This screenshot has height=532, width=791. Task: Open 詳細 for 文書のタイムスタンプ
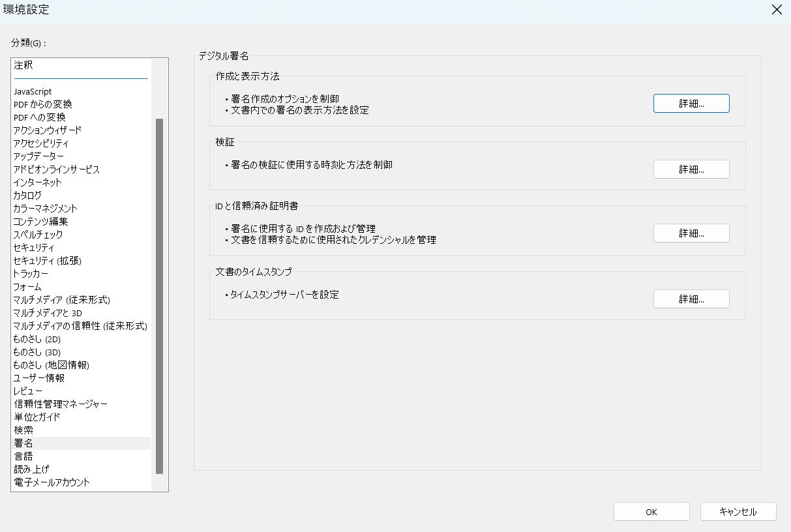tap(691, 299)
